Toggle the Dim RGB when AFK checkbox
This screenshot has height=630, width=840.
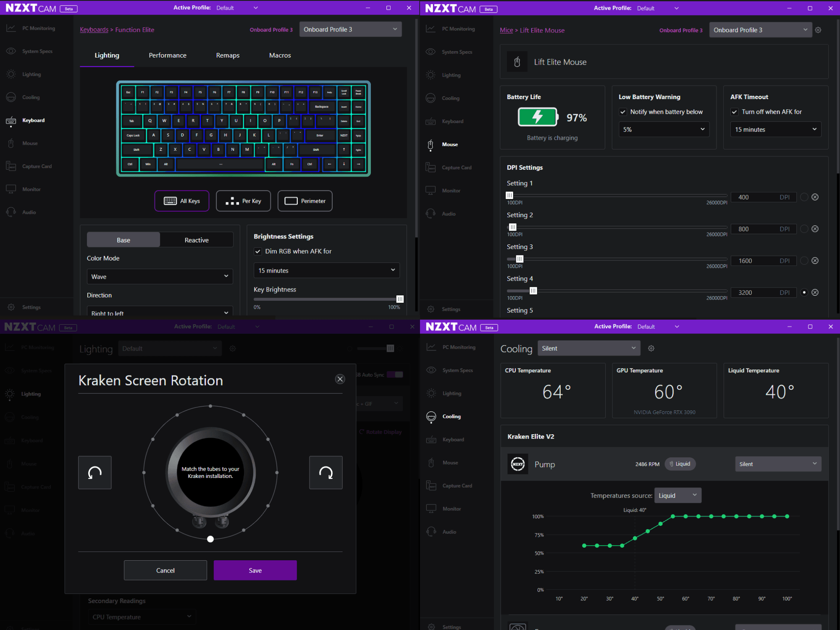click(x=258, y=252)
